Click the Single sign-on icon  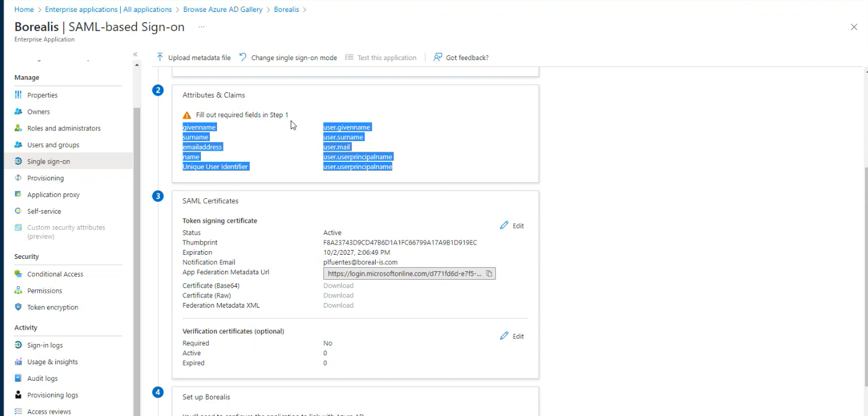pos(18,162)
